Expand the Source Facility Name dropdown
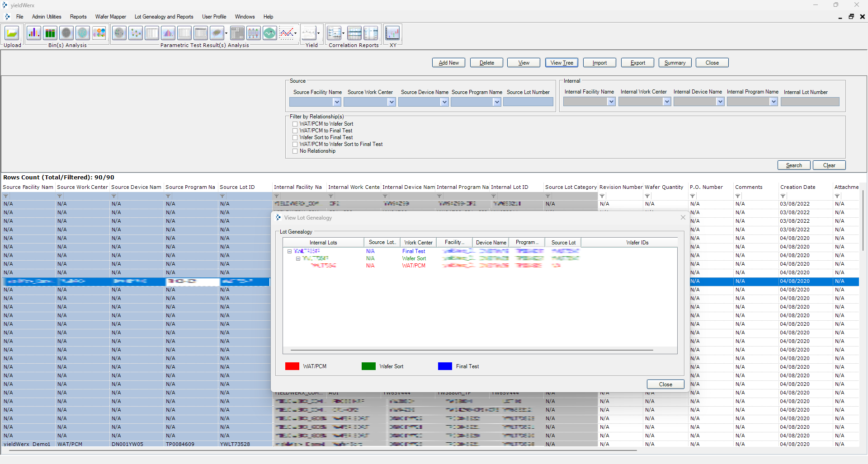Viewport: 868px width, 464px height. [x=336, y=102]
